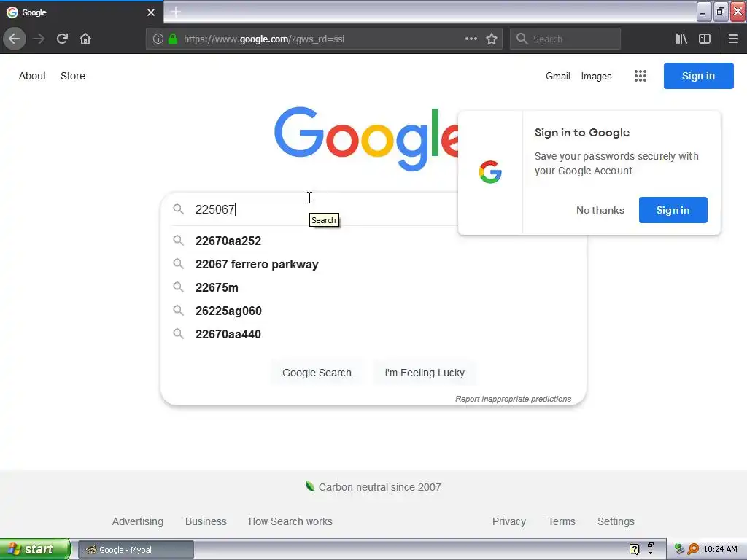
Task: Select Google - Mypal taskbar button
Action: (x=136, y=550)
